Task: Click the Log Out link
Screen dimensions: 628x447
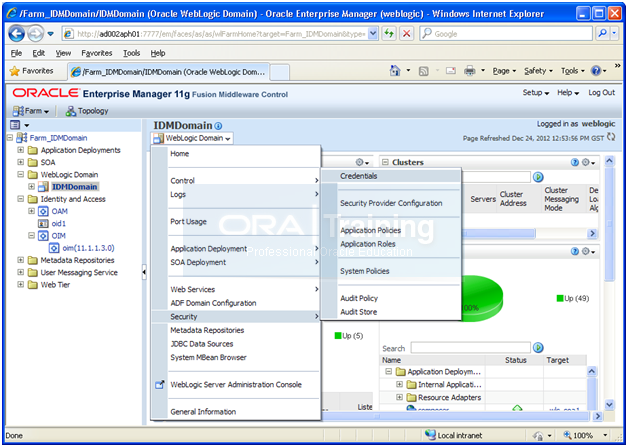Action: click(601, 93)
